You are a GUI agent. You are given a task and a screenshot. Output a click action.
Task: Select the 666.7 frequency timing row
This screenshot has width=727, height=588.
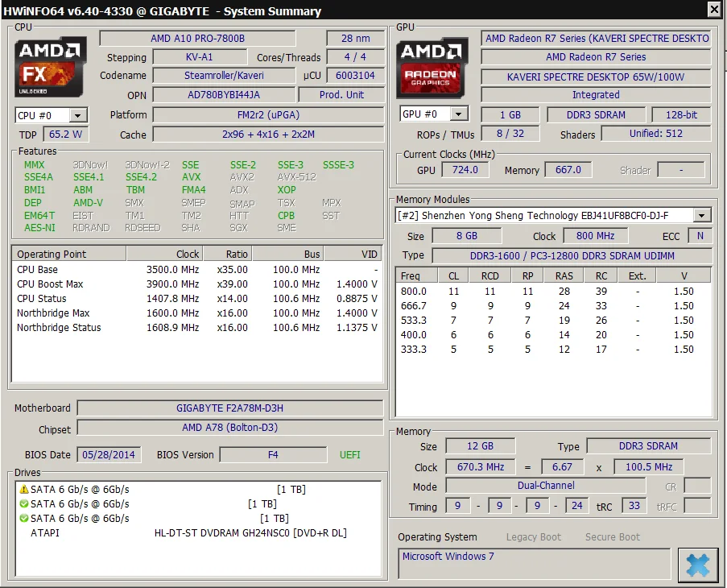click(553, 306)
